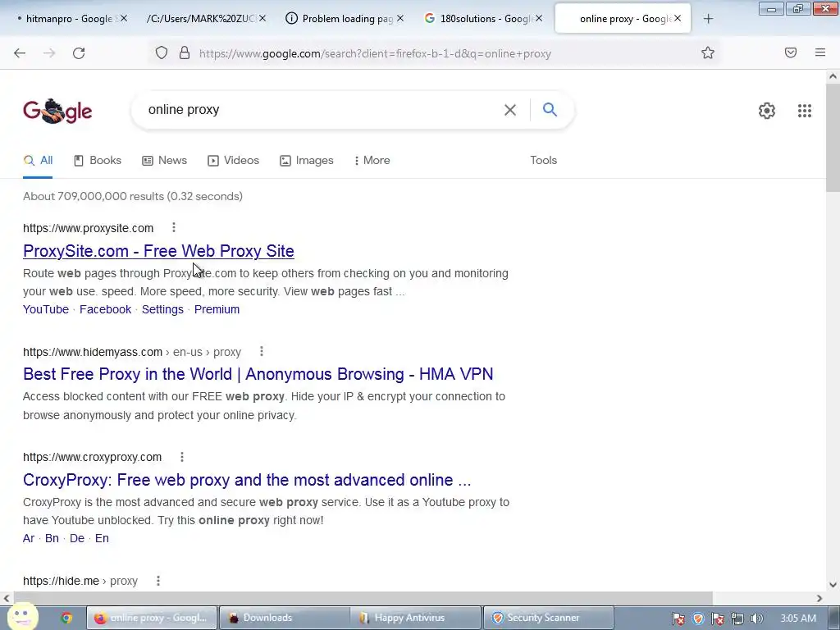Image resolution: width=840 pixels, height=630 pixels.
Task: Launch Chrome from the taskbar
Action: pos(66,618)
